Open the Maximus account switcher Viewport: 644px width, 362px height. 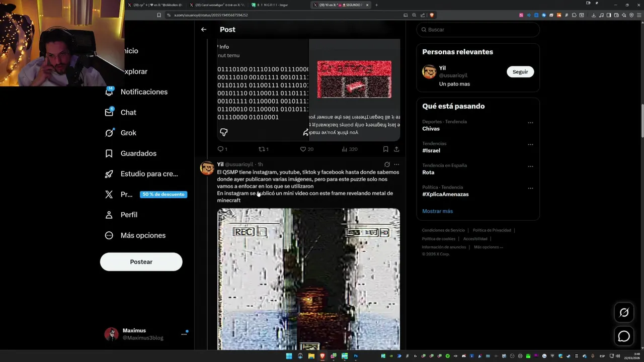pyautogui.click(x=146, y=334)
